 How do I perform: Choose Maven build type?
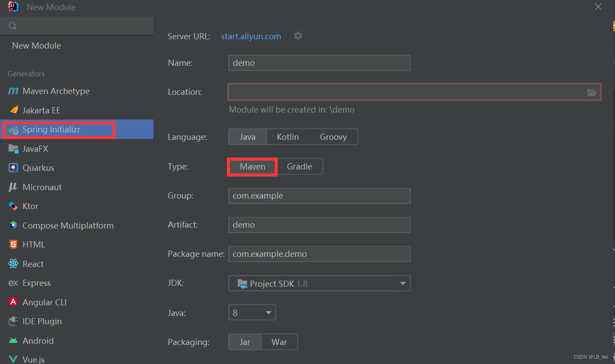coord(253,166)
